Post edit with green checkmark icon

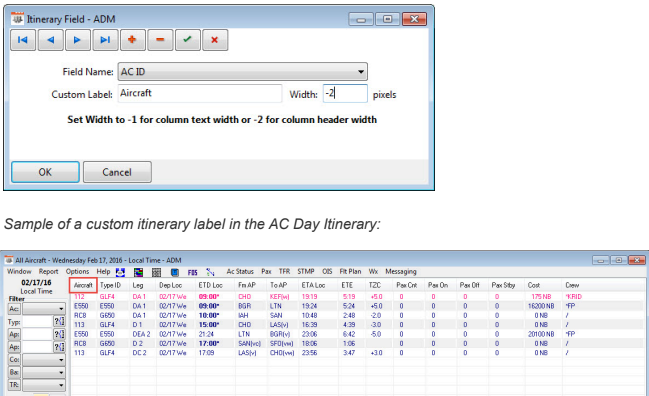(187, 40)
